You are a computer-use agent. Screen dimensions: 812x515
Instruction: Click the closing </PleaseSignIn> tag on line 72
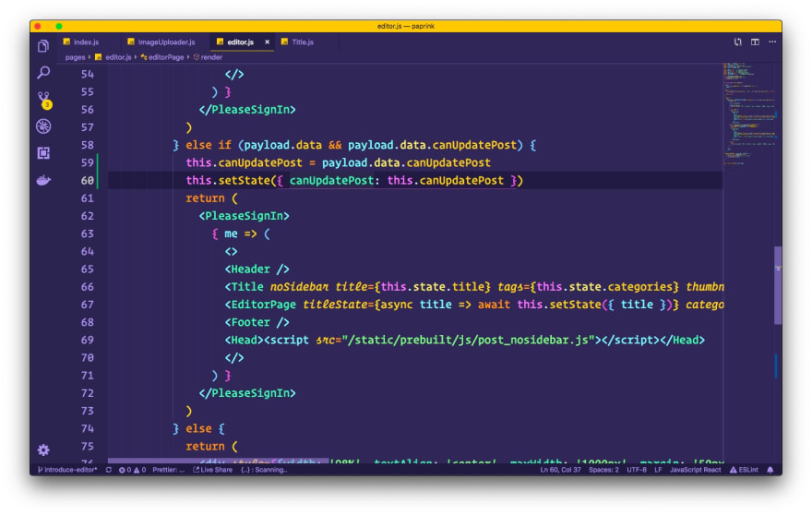[247, 393]
